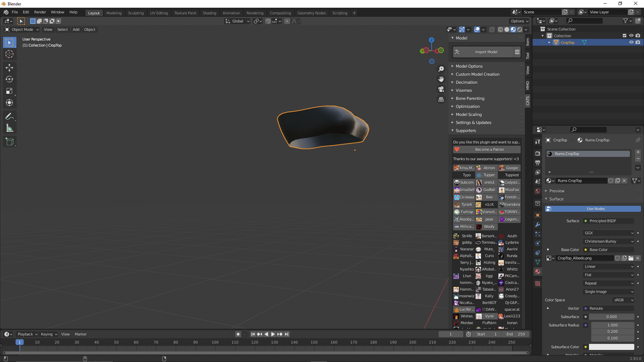The width and height of the screenshot is (644, 362).
Task: Click frame 100 on the timeline
Action: coord(215,342)
